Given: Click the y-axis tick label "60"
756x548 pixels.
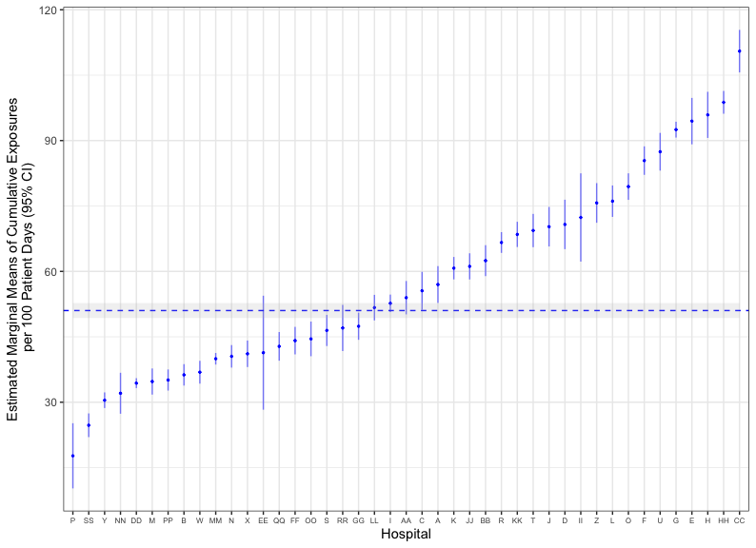Looking at the screenshot, I should click(x=52, y=271).
